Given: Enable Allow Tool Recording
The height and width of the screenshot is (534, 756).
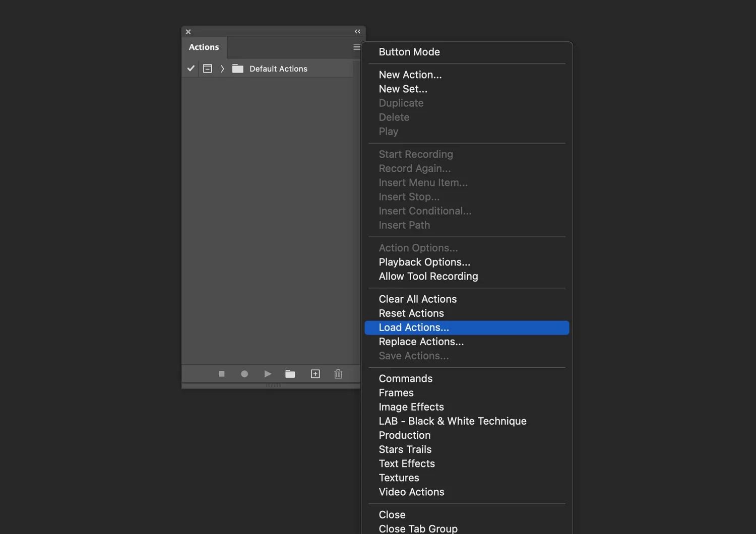Looking at the screenshot, I should point(467,276).
